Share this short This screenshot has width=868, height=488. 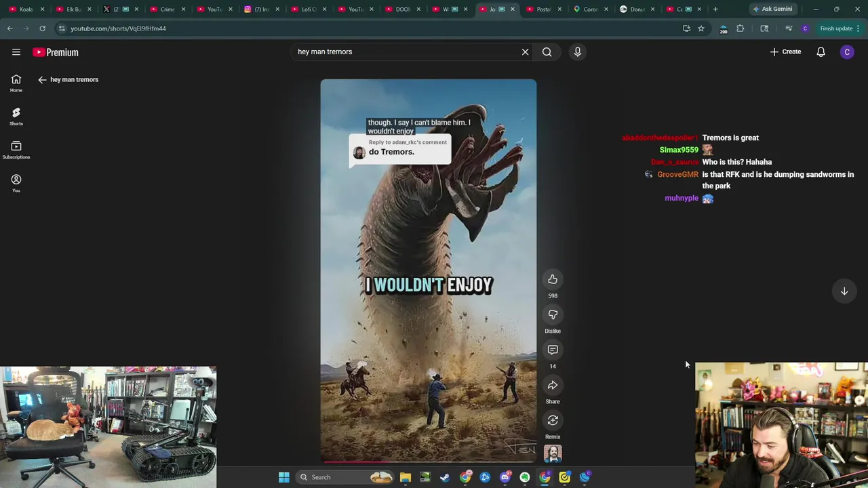pos(553,385)
